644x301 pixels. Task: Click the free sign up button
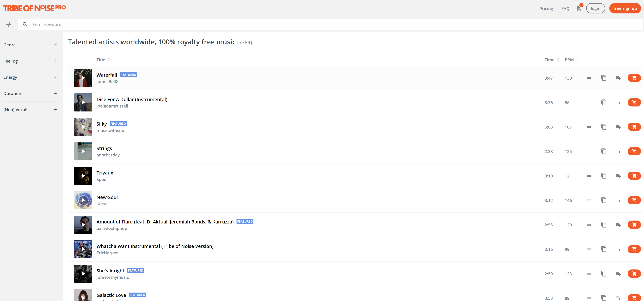625,8
